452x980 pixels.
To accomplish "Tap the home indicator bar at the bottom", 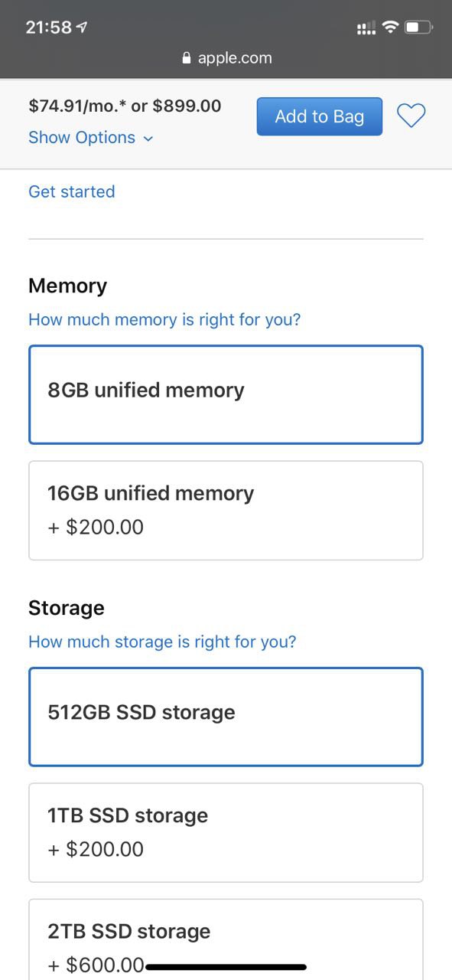I will click(226, 967).
